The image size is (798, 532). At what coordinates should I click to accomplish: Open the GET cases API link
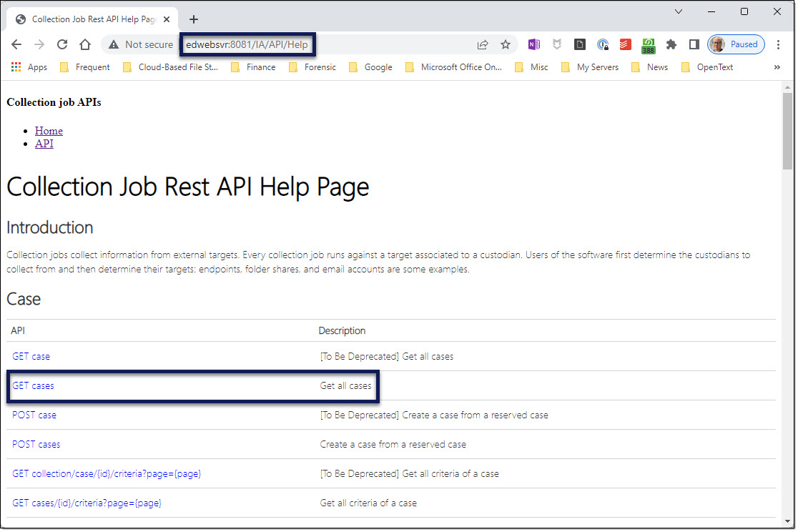(x=33, y=386)
